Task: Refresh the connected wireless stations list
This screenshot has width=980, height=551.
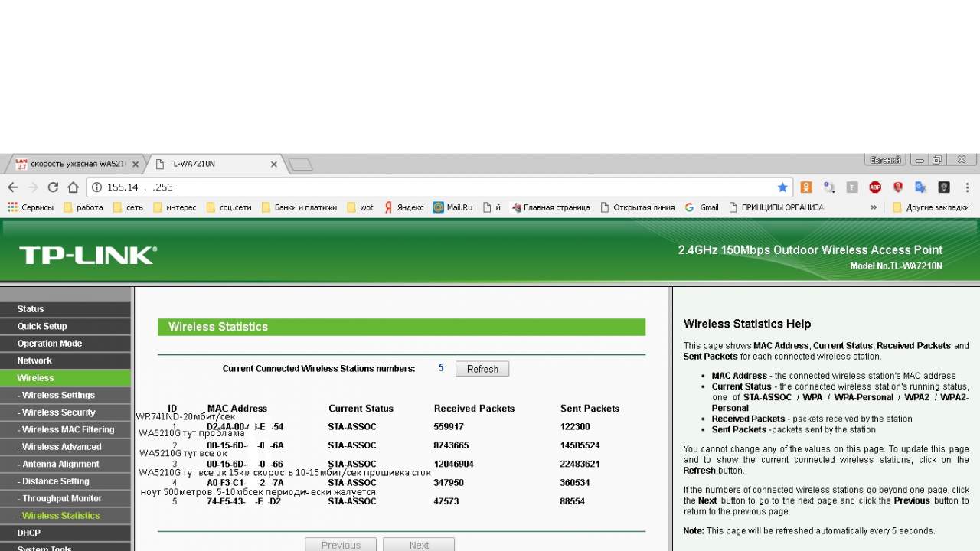Action: tap(482, 369)
